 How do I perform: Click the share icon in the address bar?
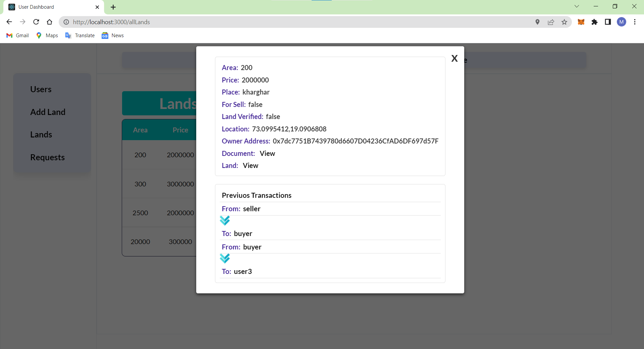[x=551, y=22]
